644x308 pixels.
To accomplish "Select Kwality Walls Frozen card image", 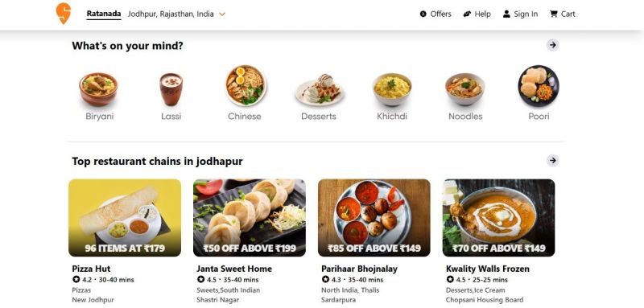I will pyautogui.click(x=498, y=218).
